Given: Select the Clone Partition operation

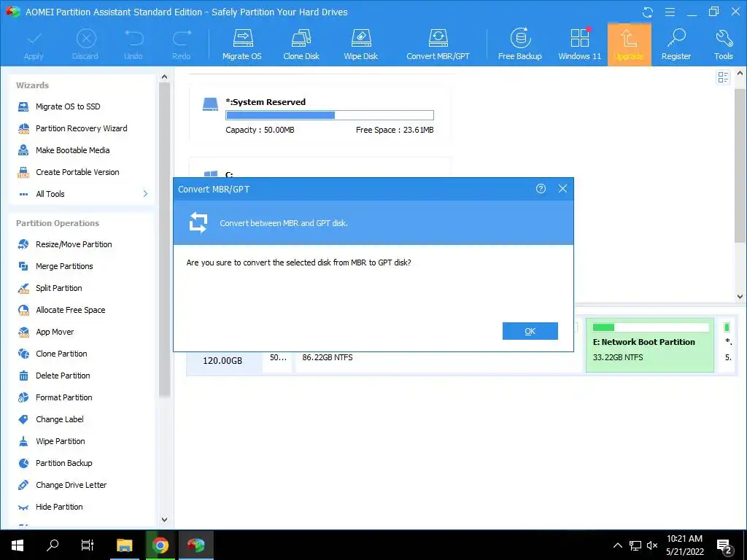Looking at the screenshot, I should pyautogui.click(x=61, y=354).
